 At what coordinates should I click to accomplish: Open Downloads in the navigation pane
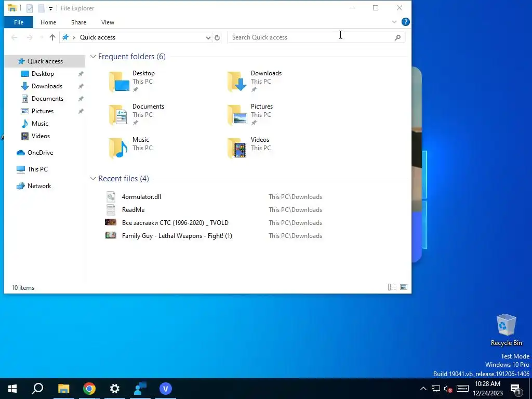point(47,86)
